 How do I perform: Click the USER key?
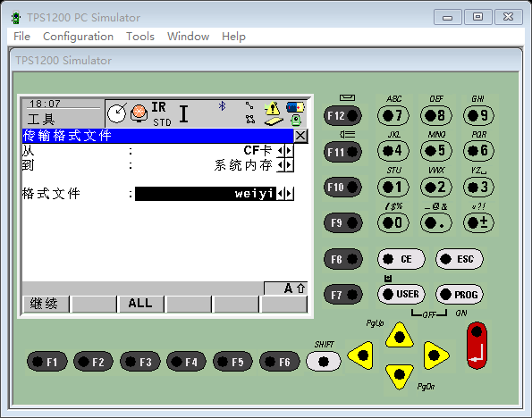coord(401,294)
